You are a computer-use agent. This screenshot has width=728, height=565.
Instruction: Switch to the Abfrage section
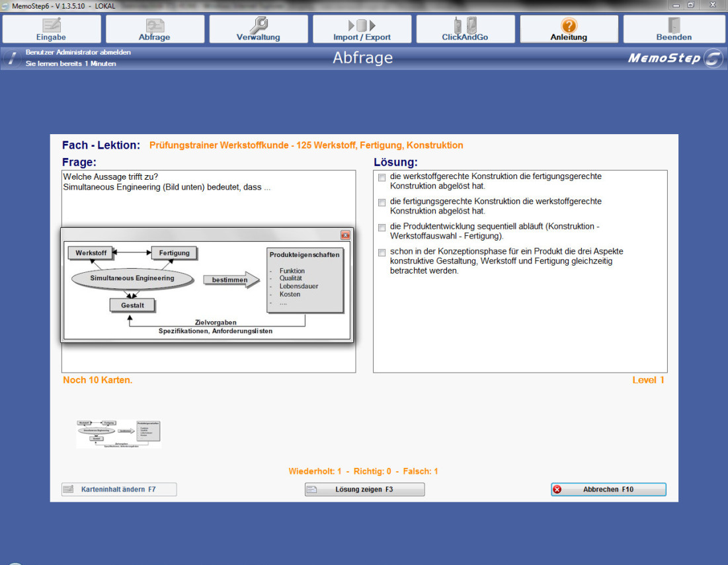(155, 29)
